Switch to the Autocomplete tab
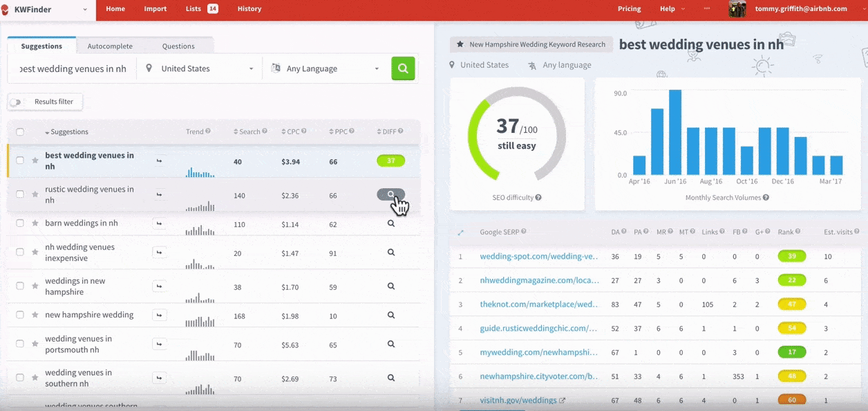Viewport: 868px width, 411px height. [x=110, y=46]
